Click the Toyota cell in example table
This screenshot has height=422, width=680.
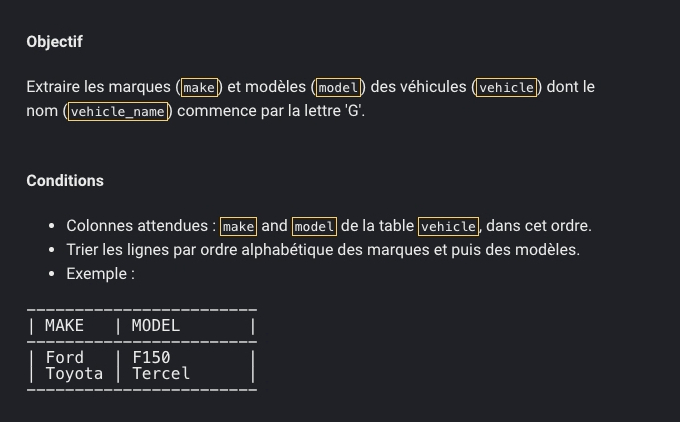(74, 373)
